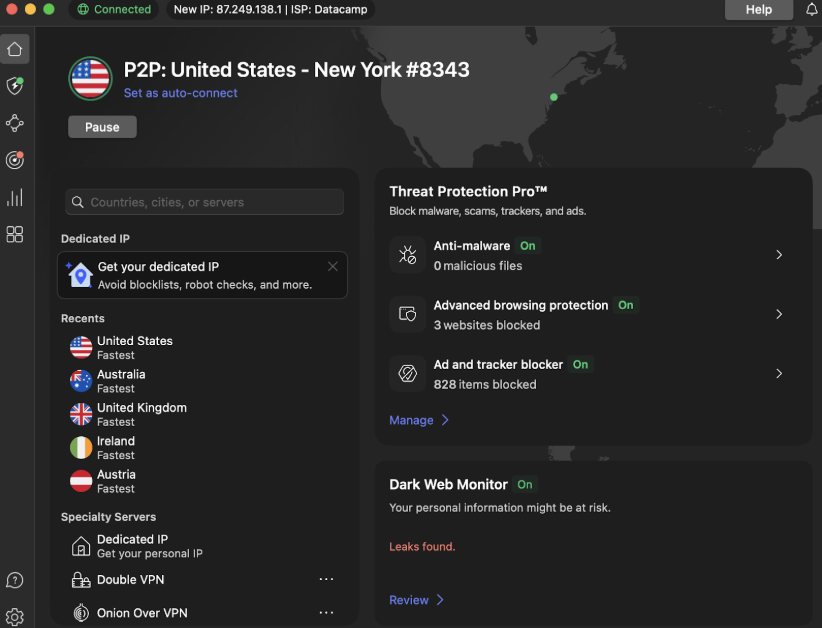Expand Ad and tracker blocker chevron
This screenshot has width=822, height=628.
[x=779, y=373]
